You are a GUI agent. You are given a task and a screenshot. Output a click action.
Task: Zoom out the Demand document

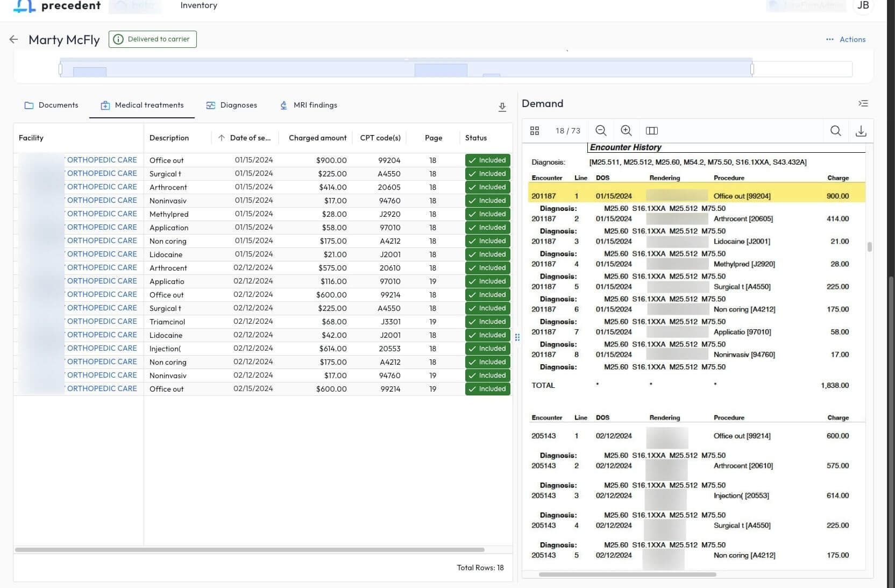601,131
